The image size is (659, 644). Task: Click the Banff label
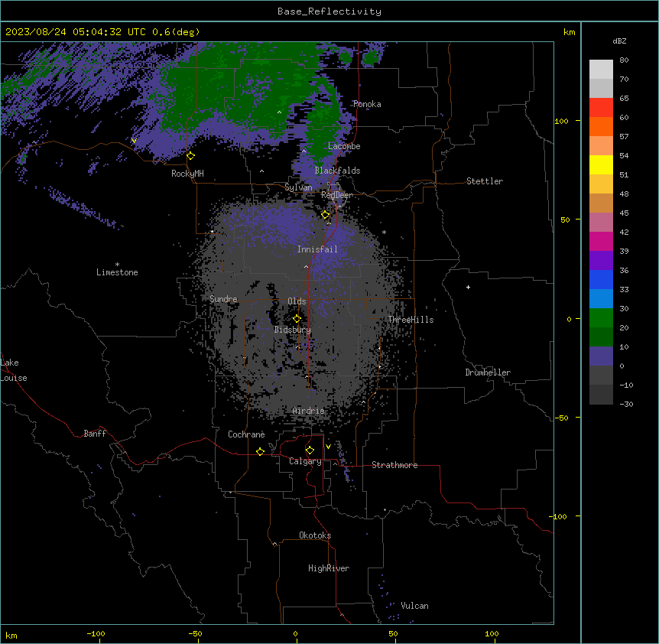95,434
